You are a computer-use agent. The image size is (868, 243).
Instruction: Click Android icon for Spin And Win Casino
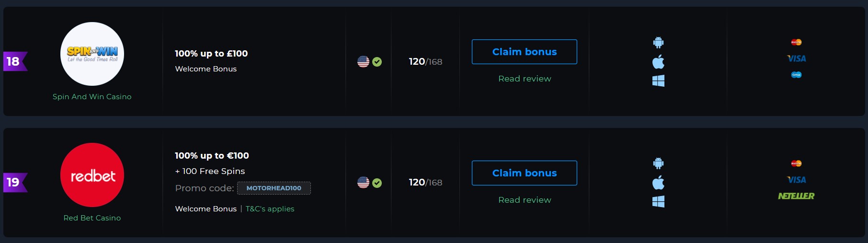click(x=658, y=43)
